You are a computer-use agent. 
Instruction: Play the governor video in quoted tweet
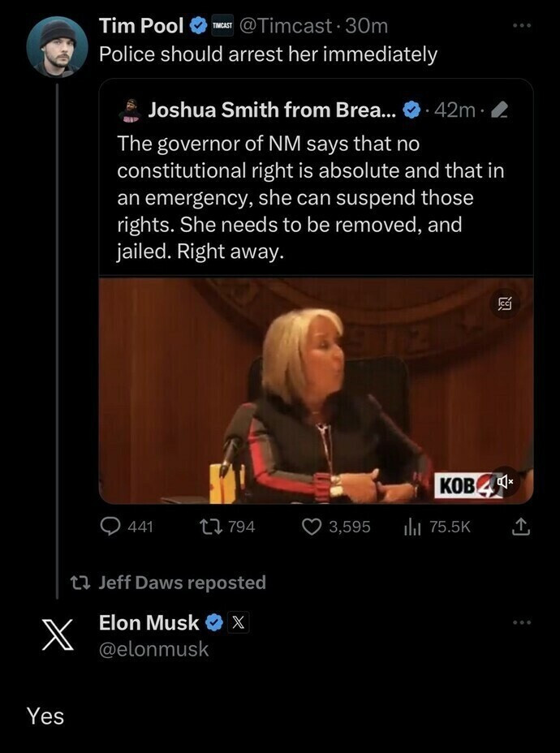tap(316, 390)
